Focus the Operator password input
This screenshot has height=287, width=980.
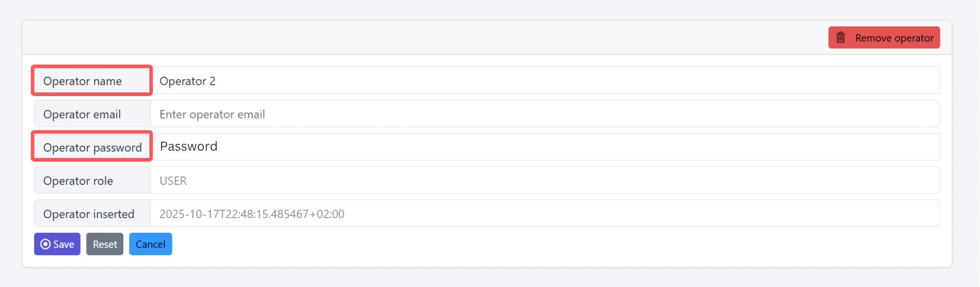tap(545, 147)
